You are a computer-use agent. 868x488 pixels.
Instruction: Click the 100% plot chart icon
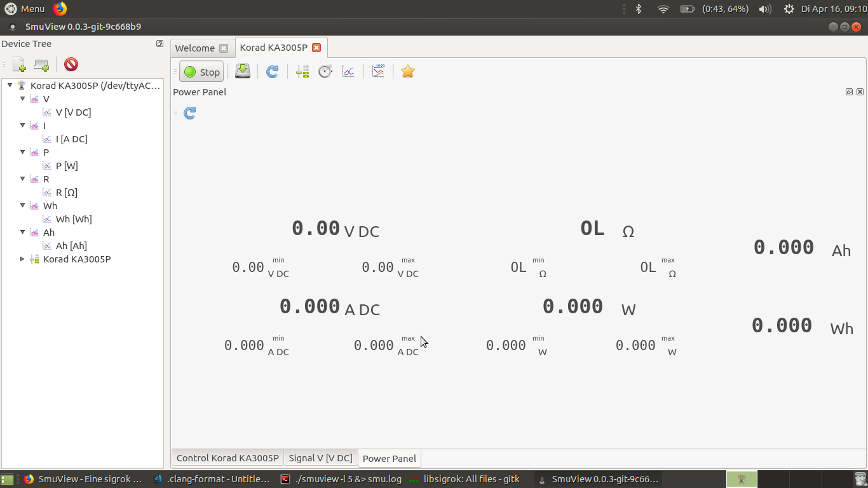click(378, 71)
